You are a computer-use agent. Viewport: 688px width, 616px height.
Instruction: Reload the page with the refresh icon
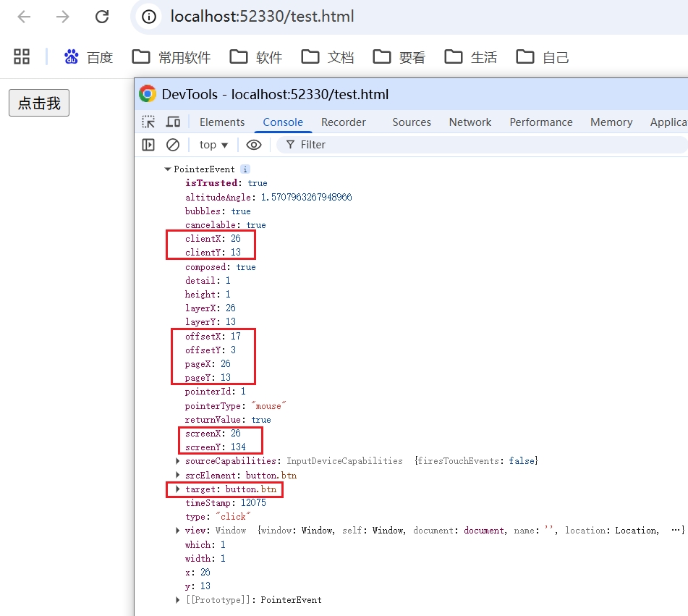click(102, 17)
